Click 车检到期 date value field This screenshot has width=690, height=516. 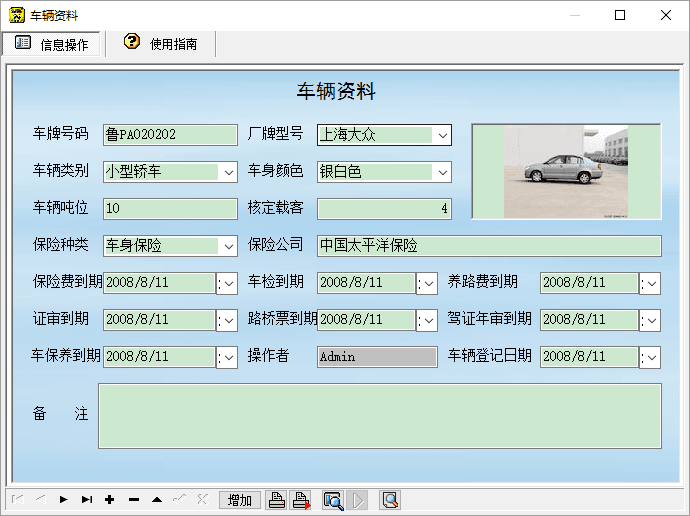tap(366, 283)
